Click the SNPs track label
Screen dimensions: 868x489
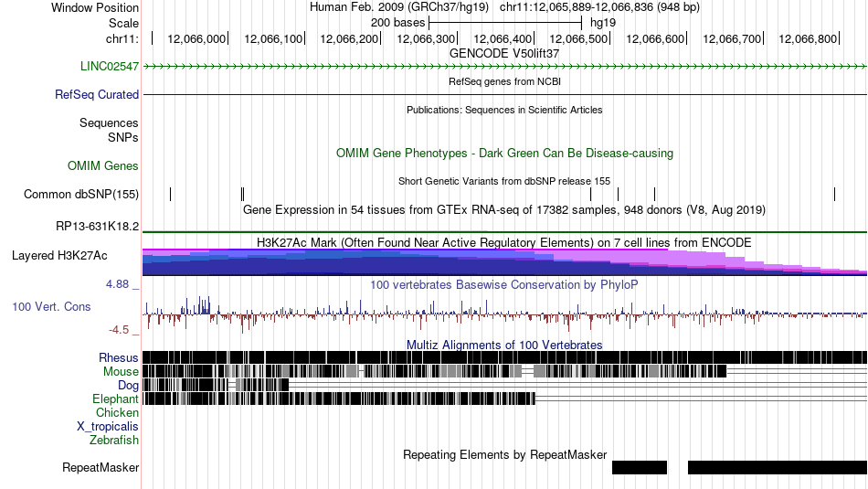coord(123,137)
